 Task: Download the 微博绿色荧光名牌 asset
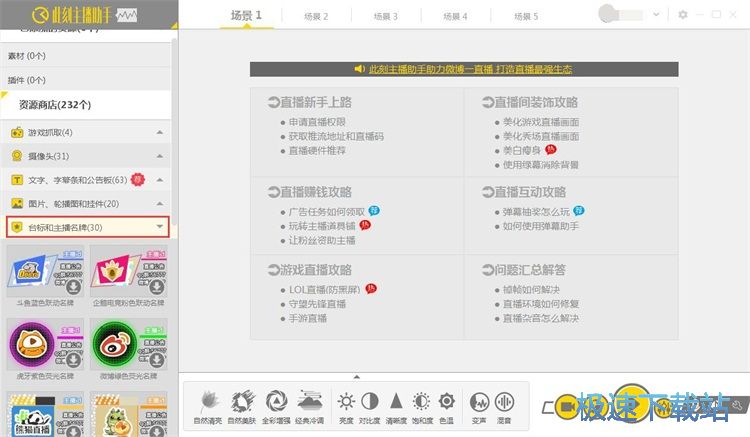point(156,359)
